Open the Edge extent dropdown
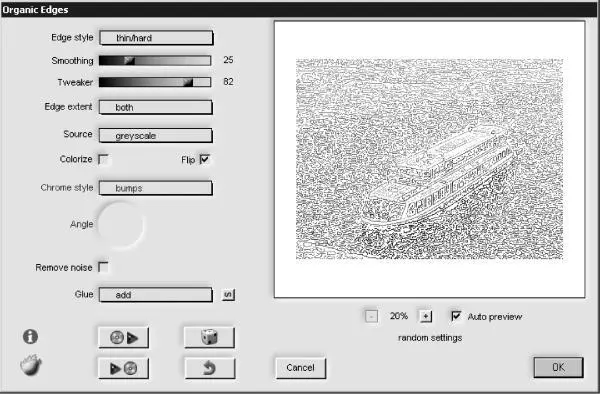 coord(155,107)
